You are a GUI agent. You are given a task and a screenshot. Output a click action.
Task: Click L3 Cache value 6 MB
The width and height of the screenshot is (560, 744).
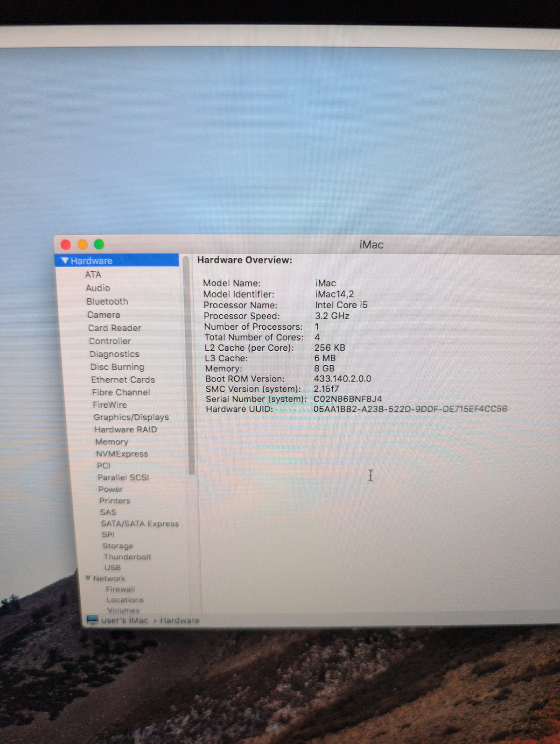325,358
